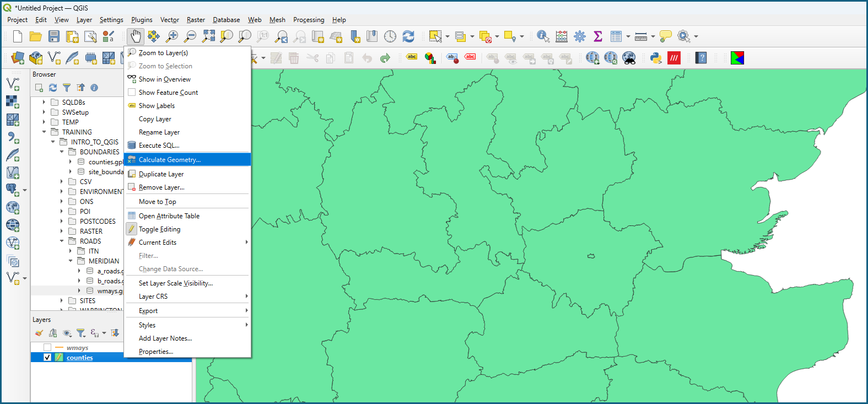Open the Plugins menu

click(x=142, y=20)
